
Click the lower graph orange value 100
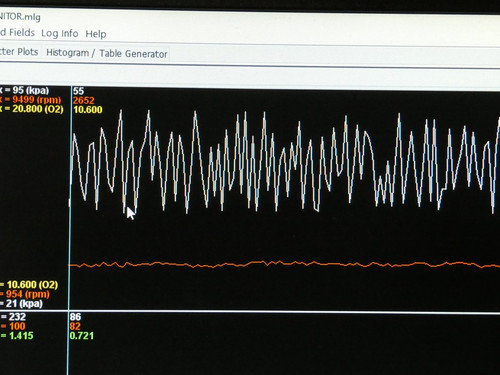click(13, 326)
